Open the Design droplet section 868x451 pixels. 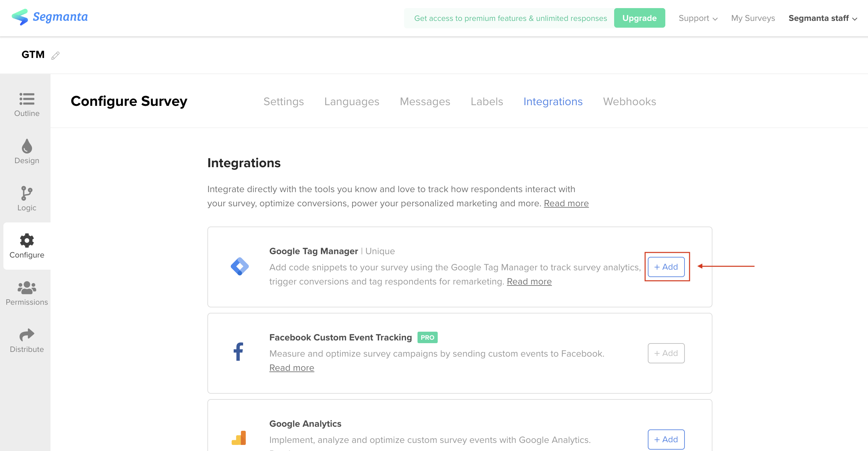tap(27, 151)
